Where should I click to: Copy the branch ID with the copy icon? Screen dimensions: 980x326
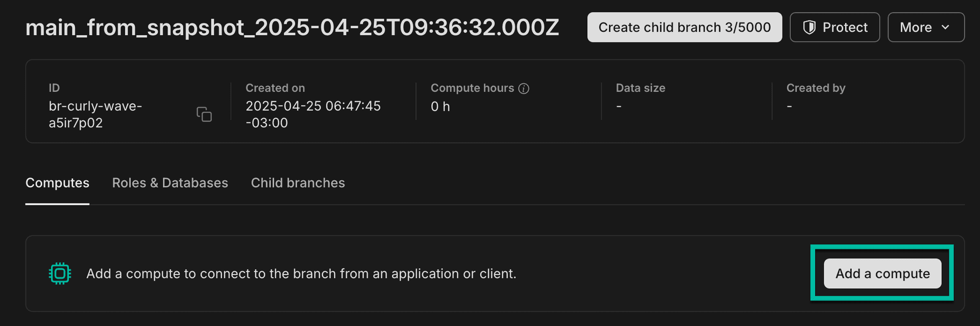point(204,114)
